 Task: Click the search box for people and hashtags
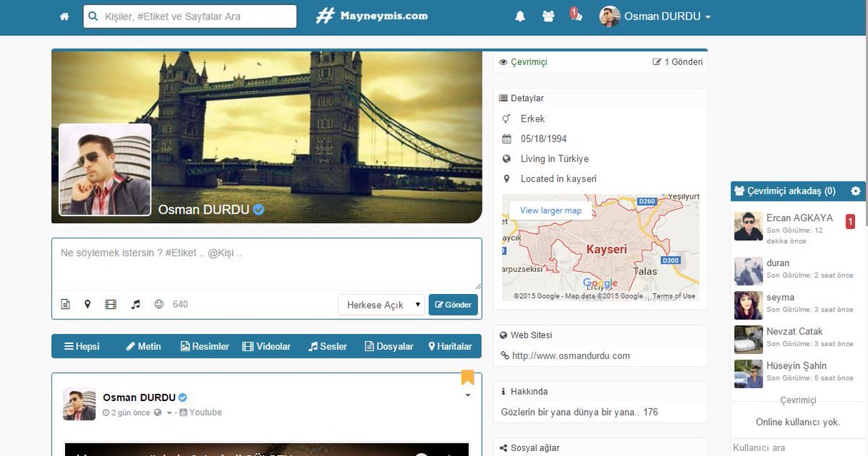[190, 16]
